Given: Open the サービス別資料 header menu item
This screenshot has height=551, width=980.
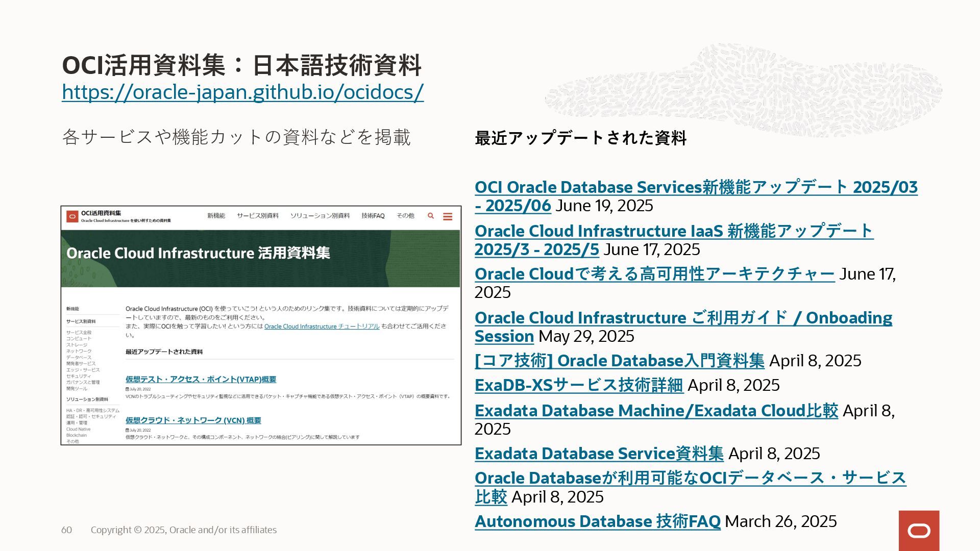Looking at the screenshot, I should (x=257, y=216).
